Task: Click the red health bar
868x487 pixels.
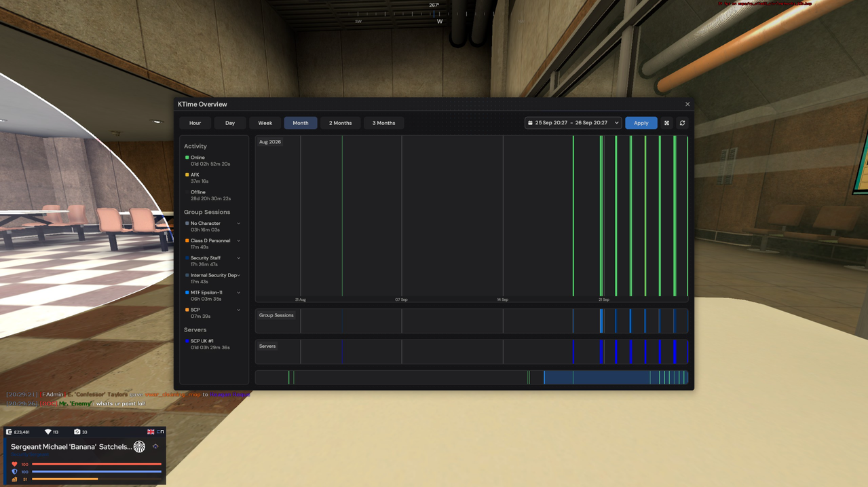Action: pyautogui.click(x=96, y=465)
